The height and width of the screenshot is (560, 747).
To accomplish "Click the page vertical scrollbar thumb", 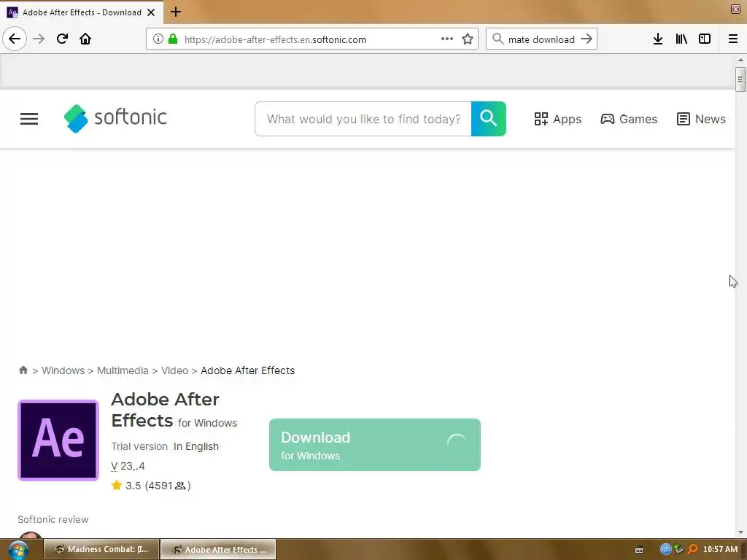I will pyautogui.click(x=740, y=79).
